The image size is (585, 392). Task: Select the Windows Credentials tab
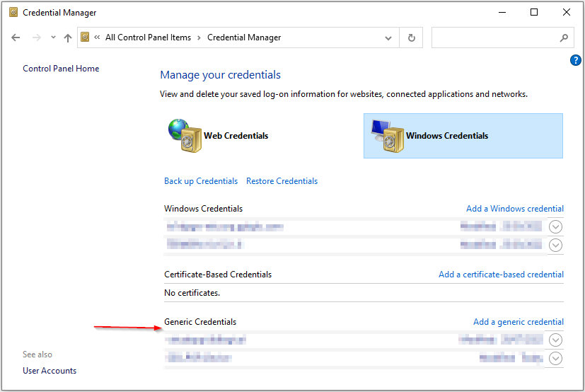463,136
